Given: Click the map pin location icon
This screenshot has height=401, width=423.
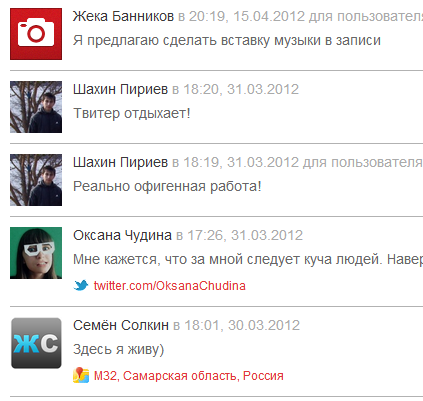Looking at the screenshot, I should pos(81,375).
